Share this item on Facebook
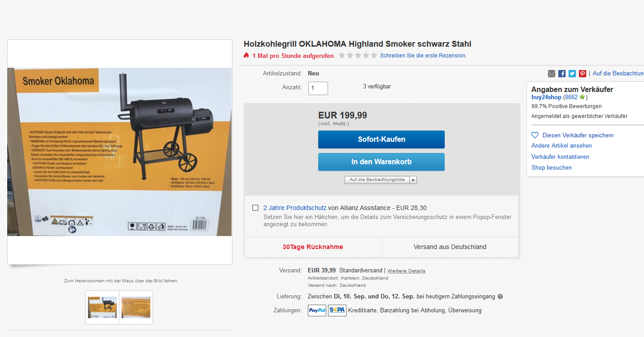 click(x=562, y=74)
